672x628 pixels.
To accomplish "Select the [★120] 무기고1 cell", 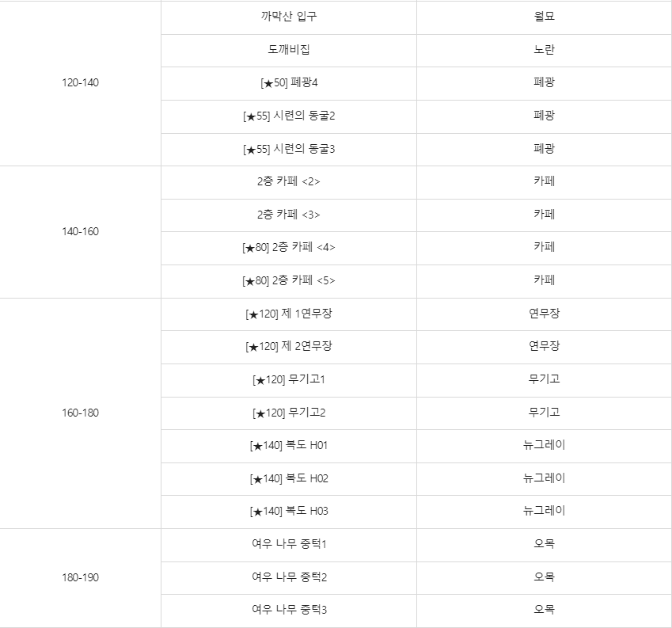I will pos(289,381).
